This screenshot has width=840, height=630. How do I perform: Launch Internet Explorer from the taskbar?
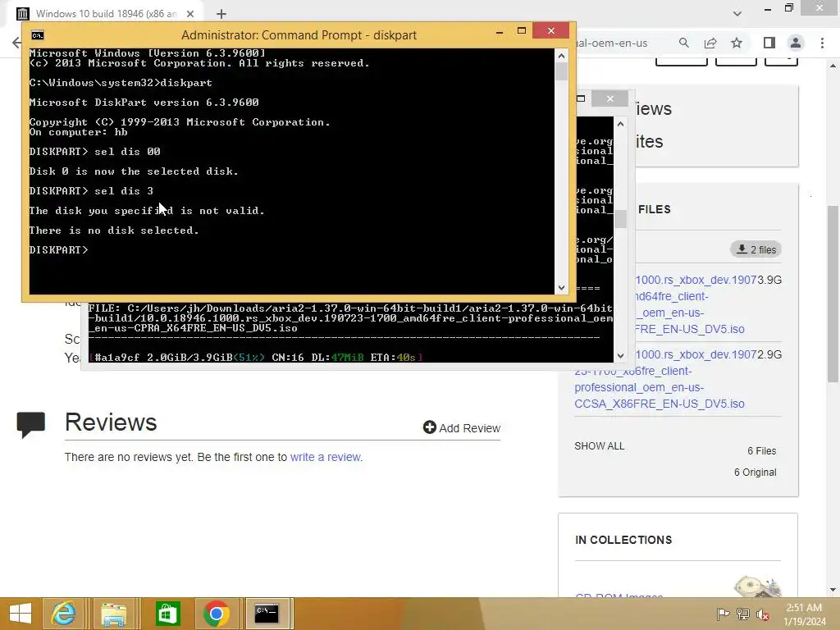[63, 614]
